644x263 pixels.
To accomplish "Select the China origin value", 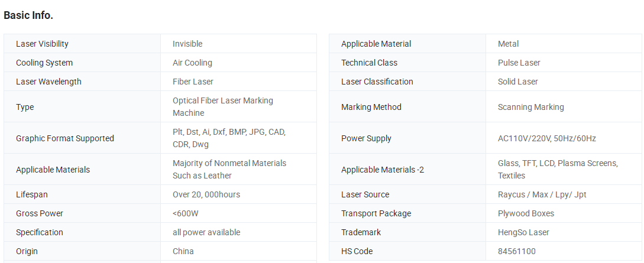I will [x=183, y=251].
